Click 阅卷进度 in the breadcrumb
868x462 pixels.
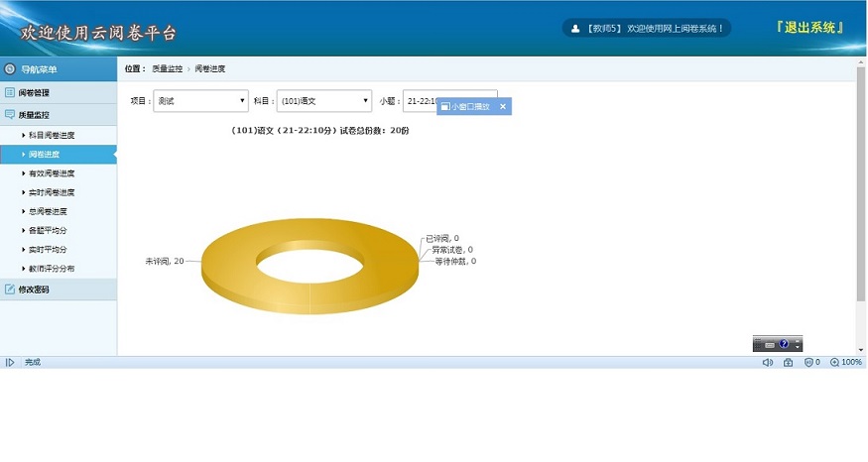209,68
